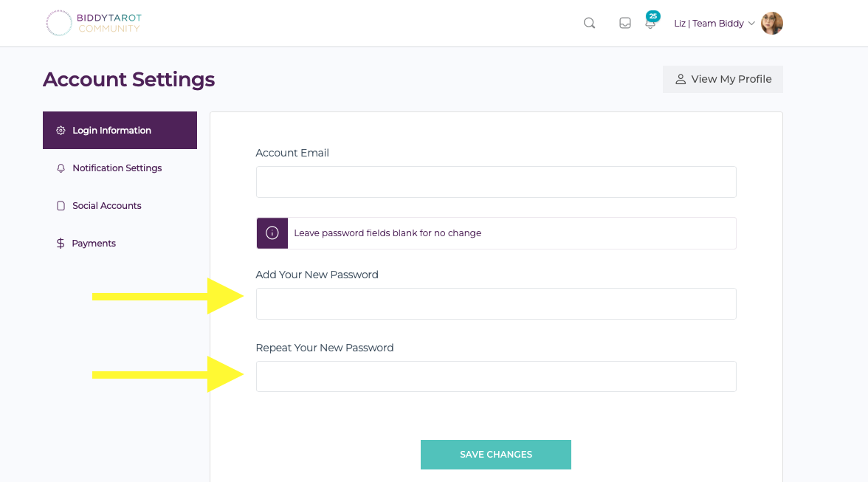
Task: Click the bell icon beside Notification Settings
Action: (x=61, y=168)
